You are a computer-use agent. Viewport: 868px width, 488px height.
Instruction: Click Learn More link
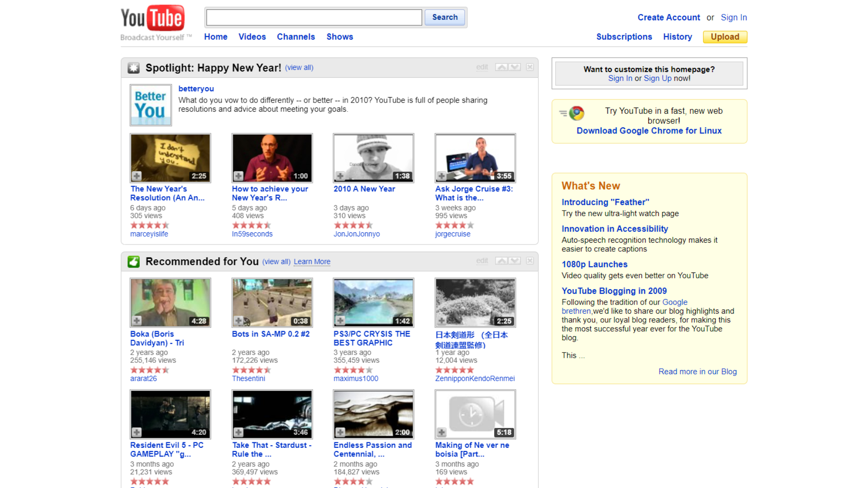312,261
